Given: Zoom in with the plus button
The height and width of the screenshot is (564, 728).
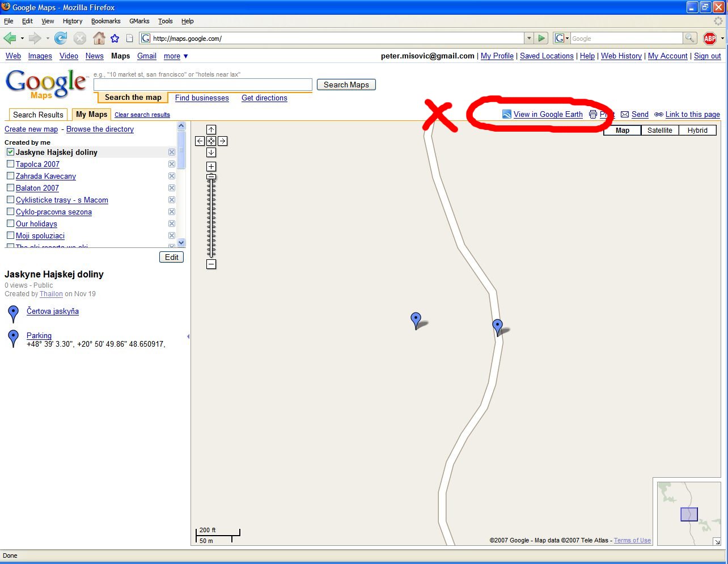Looking at the screenshot, I should click(x=211, y=166).
